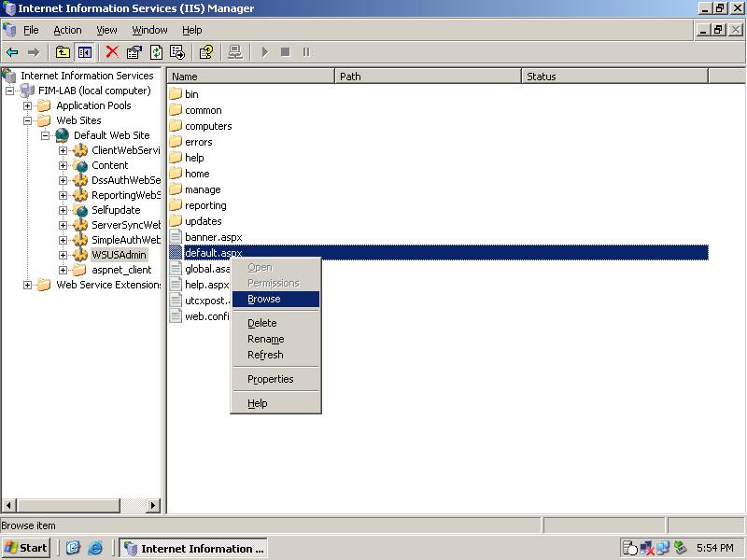
Task: Click the Refresh toolbar icon
Action: [156, 52]
